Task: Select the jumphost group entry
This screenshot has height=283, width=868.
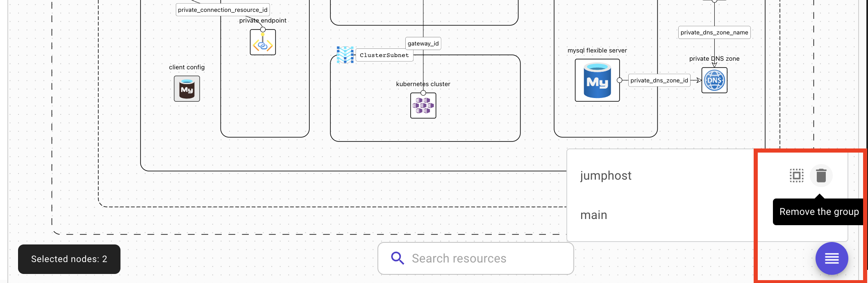Action: pos(606,176)
